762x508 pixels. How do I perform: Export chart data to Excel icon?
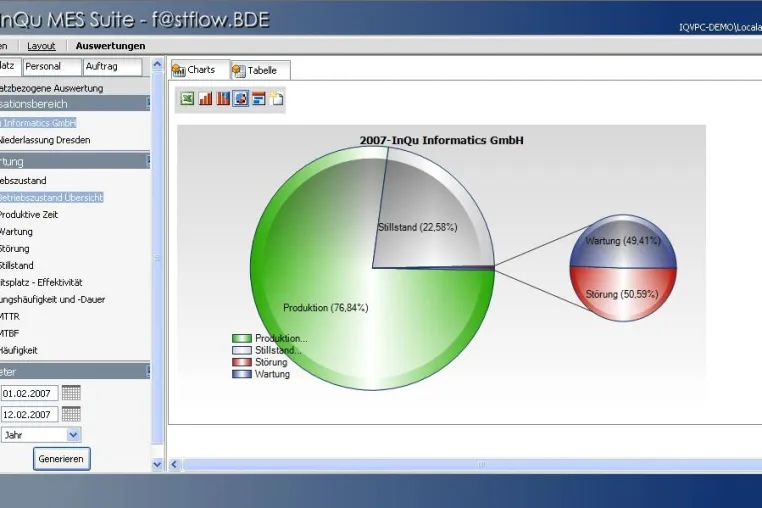[187, 99]
